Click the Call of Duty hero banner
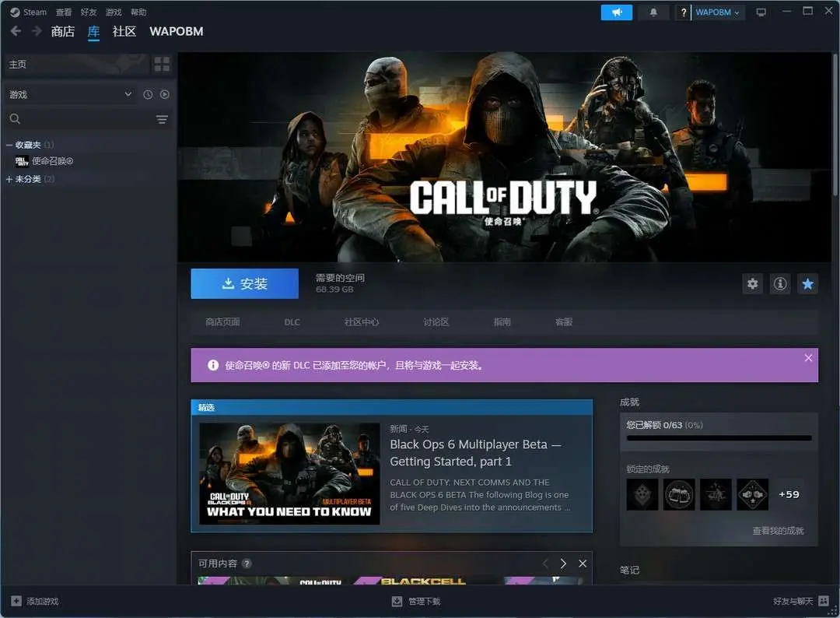 coord(504,157)
